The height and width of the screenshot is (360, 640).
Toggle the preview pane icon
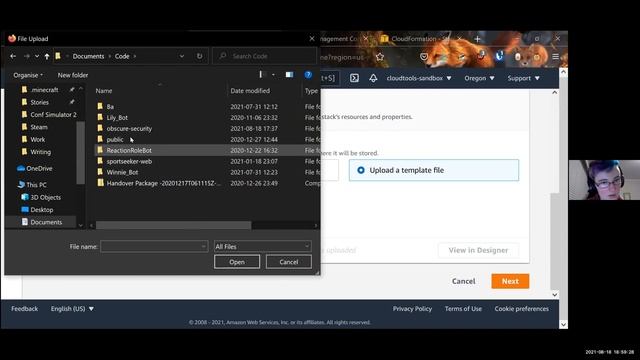tap(289, 75)
